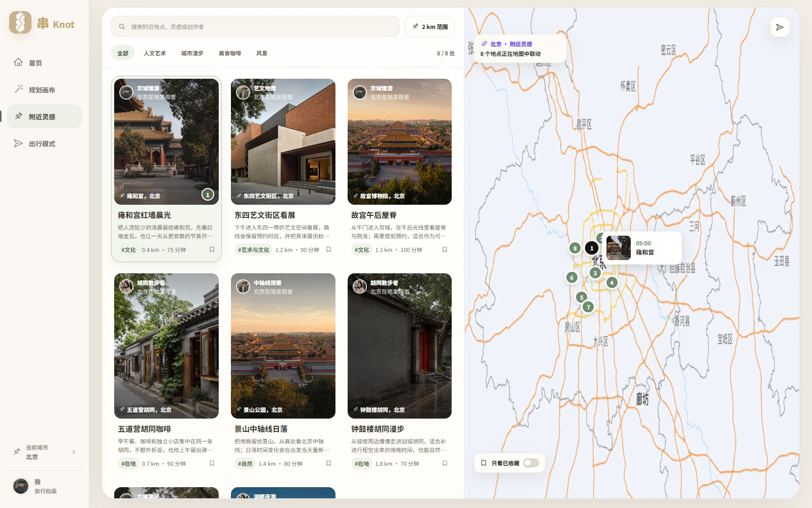Click the 景山公园 card photo
This screenshot has width=812, height=508.
[283, 346]
